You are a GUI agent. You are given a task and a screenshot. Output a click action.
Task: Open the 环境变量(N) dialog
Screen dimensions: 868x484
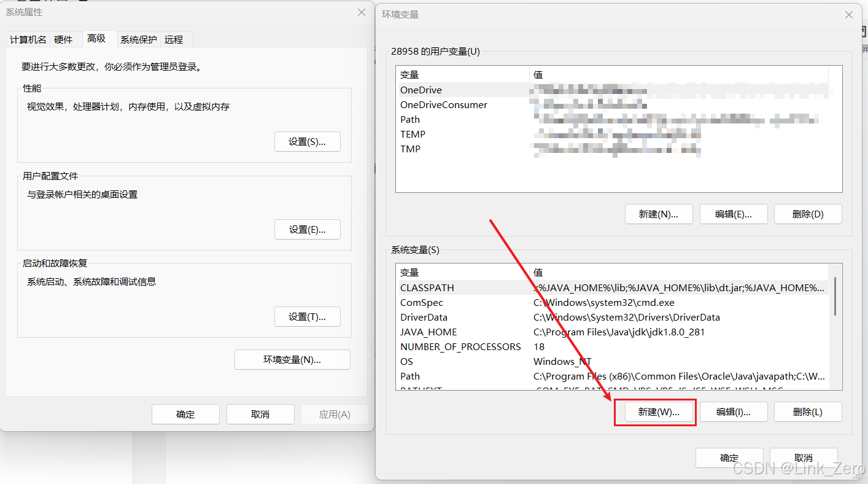click(292, 359)
